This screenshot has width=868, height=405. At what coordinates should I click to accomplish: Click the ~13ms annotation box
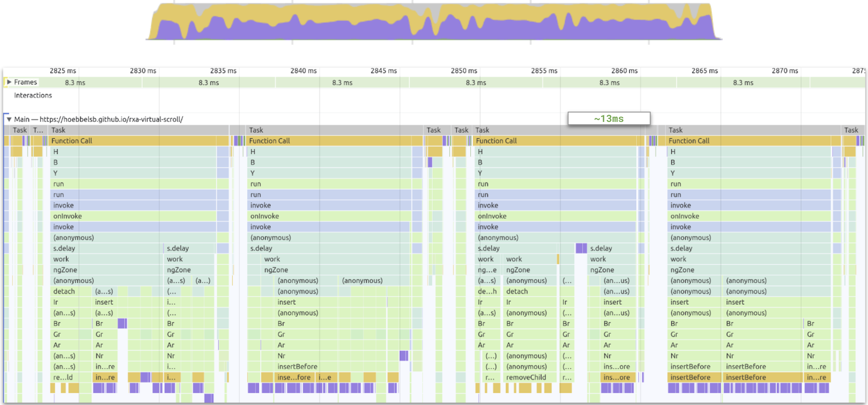608,118
